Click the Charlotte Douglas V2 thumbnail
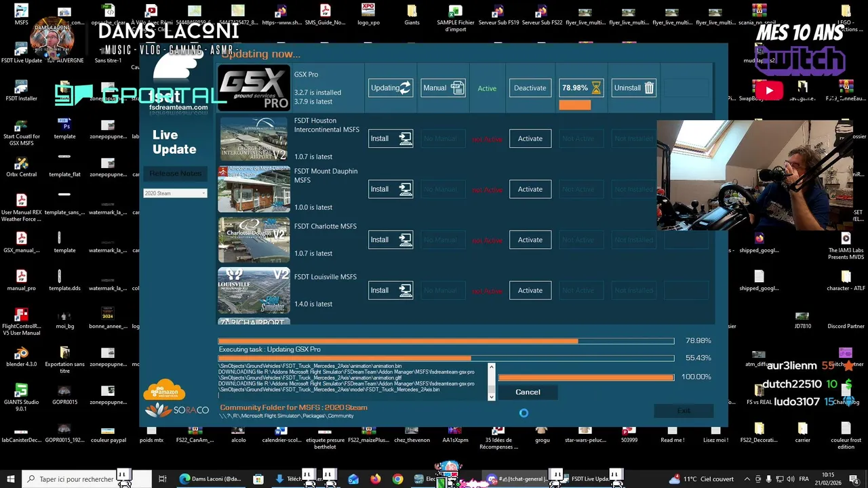Image resolution: width=868 pixels, height=488 pixels. pyautogui.click(x=254, y=240)
